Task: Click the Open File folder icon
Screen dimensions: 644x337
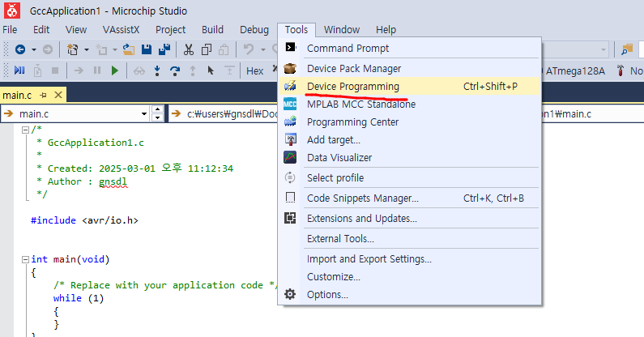Action: click(x=129, y=49)
